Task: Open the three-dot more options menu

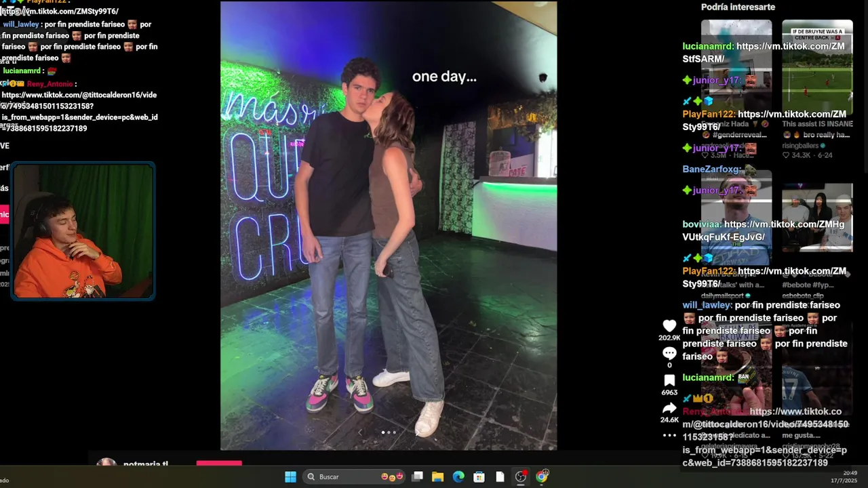Action: point(669,435)
